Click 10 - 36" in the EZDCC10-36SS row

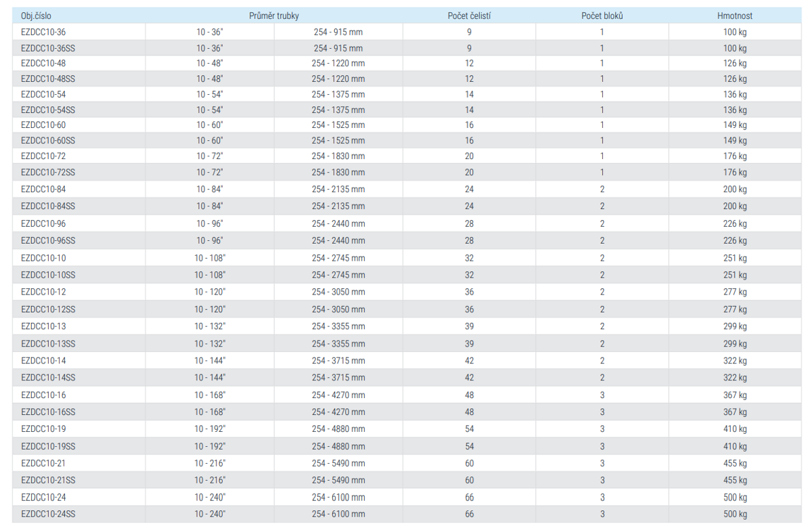click(210, 48)
